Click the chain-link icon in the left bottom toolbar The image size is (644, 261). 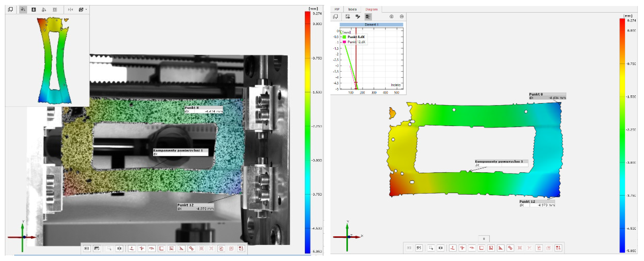[x=191, y=248]
